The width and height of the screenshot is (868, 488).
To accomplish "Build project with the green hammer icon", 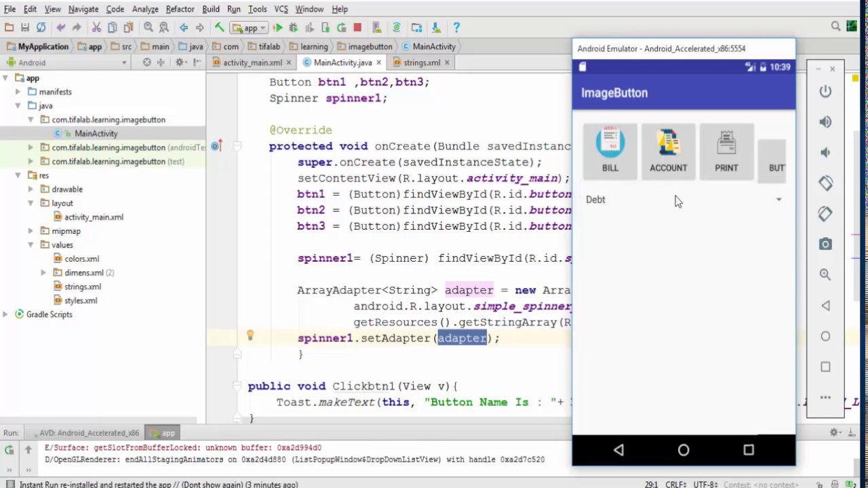I will [220, 28].
